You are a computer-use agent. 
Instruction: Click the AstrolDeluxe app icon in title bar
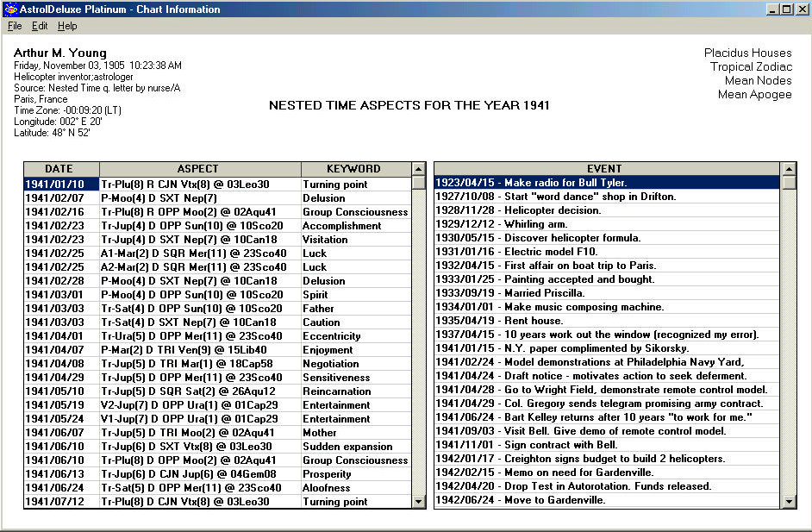coord(9,9)
